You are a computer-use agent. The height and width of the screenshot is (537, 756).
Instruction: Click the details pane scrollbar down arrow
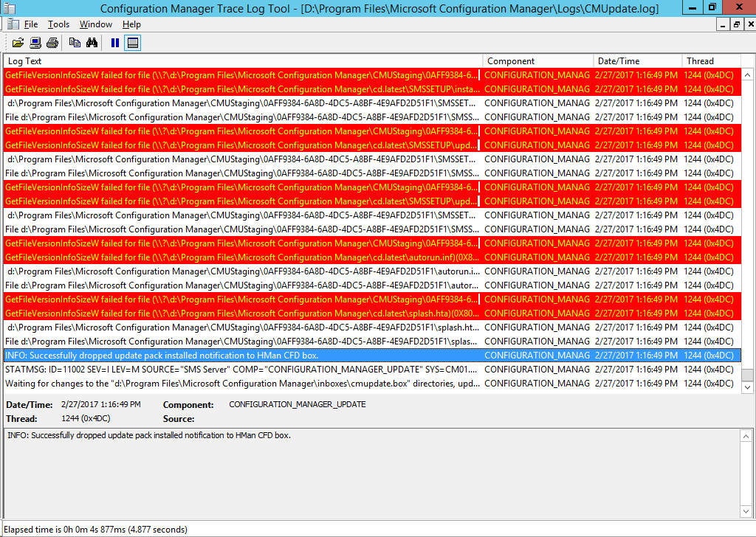(746, 511)
